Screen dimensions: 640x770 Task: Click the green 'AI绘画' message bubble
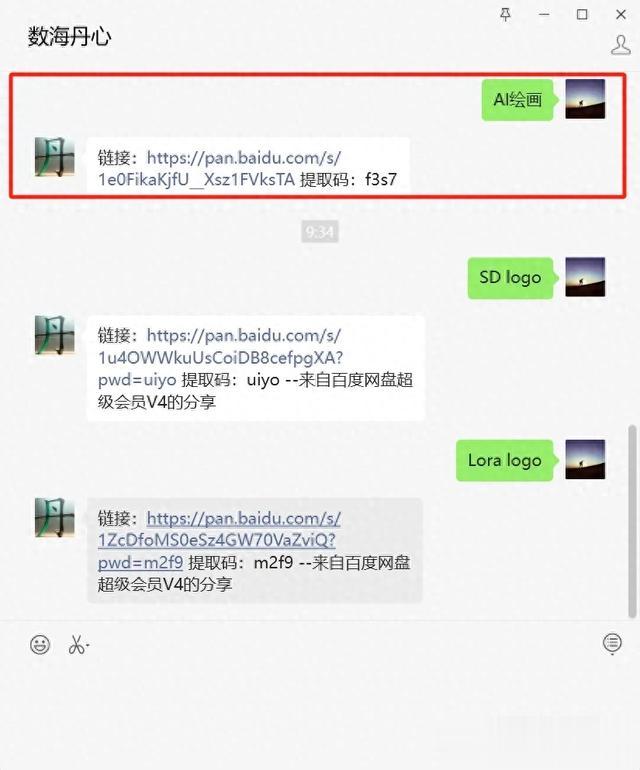point(517,100)
